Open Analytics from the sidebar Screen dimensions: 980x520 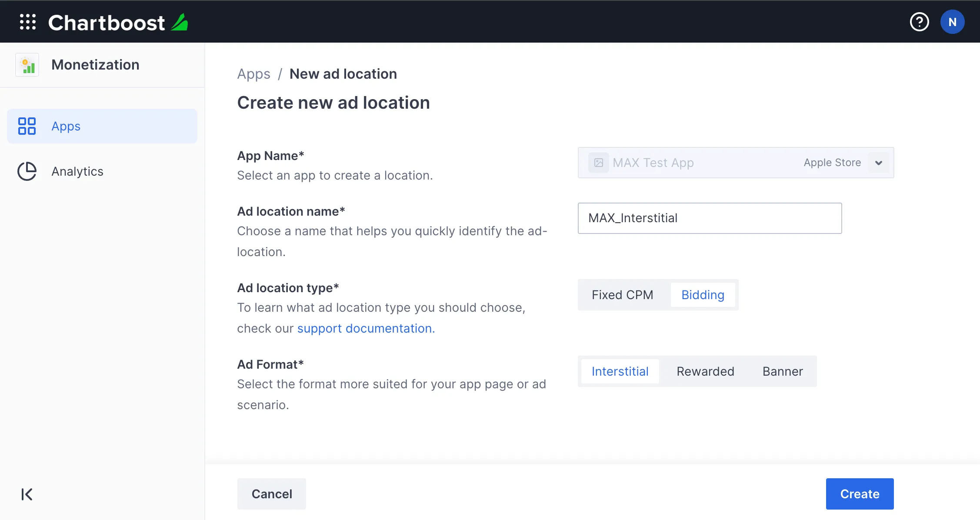pos(77,171)
